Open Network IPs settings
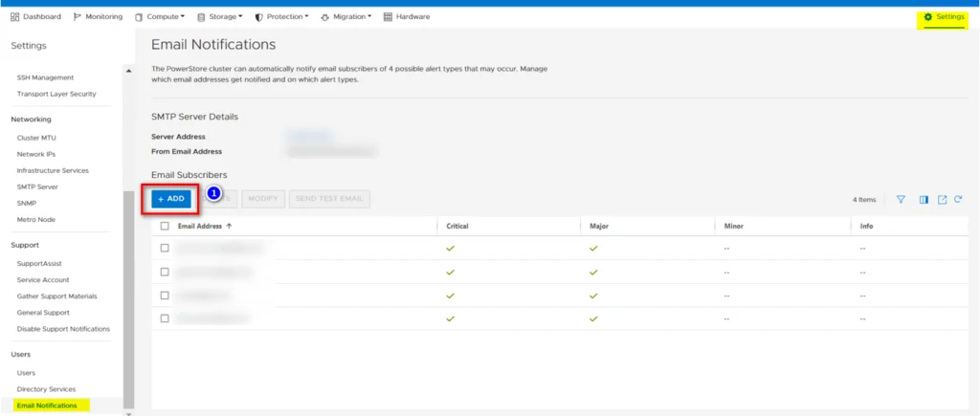Screen dimensions: 980x416 pos(36,154)
